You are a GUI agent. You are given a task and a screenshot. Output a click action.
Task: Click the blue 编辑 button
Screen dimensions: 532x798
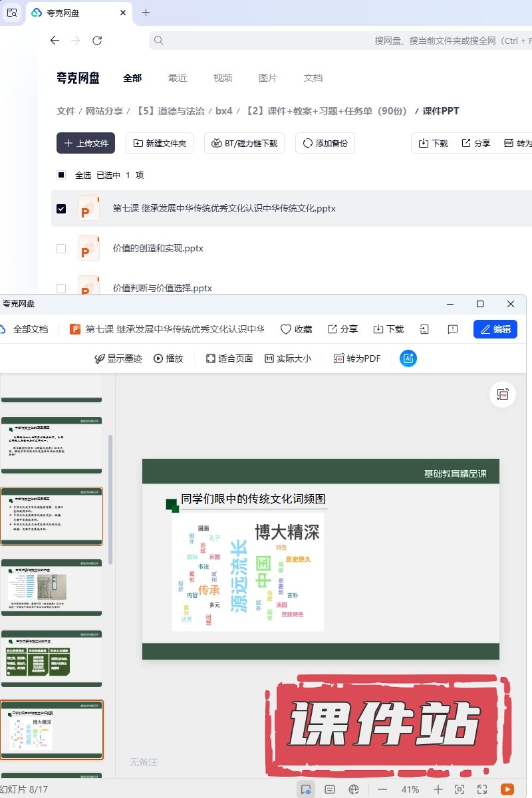point(495,329)
